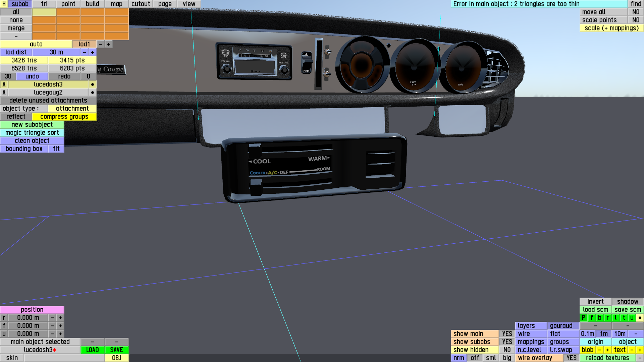The height and width of the screenshot is (362, 644).
Task: Click the minus beside text size
Action: [632, 350]
